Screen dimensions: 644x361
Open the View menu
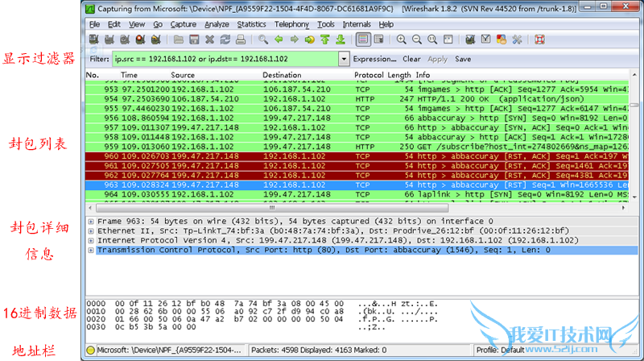click(137, 24)
